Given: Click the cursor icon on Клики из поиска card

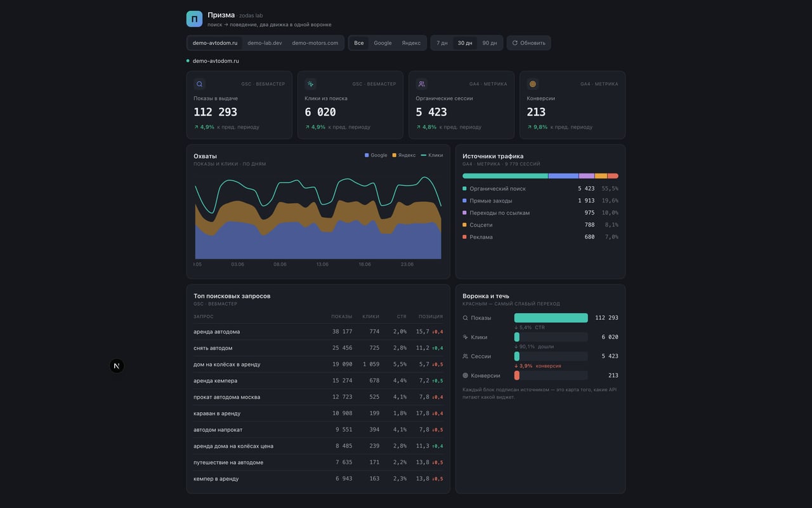Looking at the screenshot, I should tap(310, 84).
